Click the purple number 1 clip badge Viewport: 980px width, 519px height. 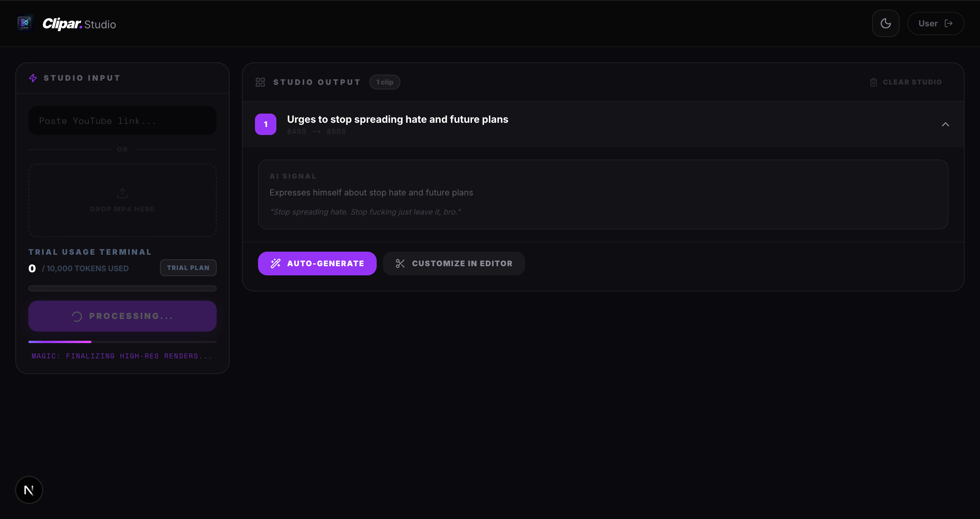tap(266, 124)
